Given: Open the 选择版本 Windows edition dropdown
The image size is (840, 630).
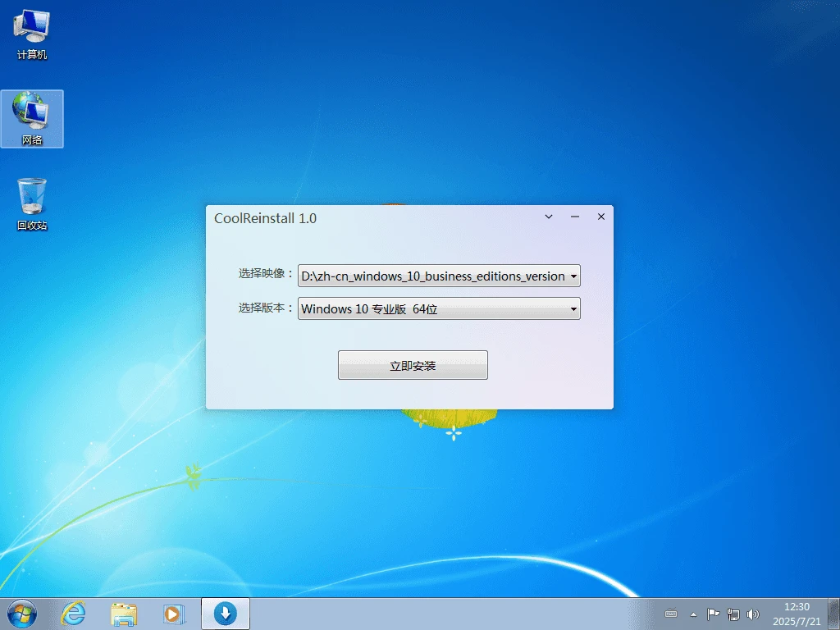Looking at the screenshot, I should coord(573,308).
